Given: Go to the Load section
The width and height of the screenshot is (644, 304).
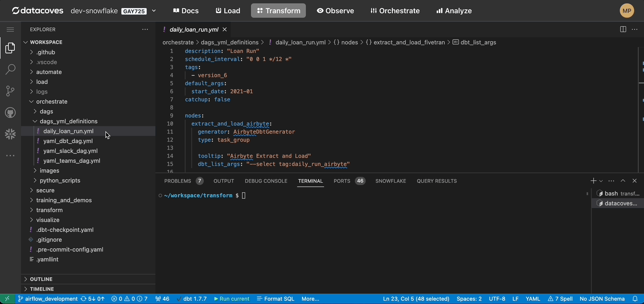Looking at the screenshot, I should [228, 11].
